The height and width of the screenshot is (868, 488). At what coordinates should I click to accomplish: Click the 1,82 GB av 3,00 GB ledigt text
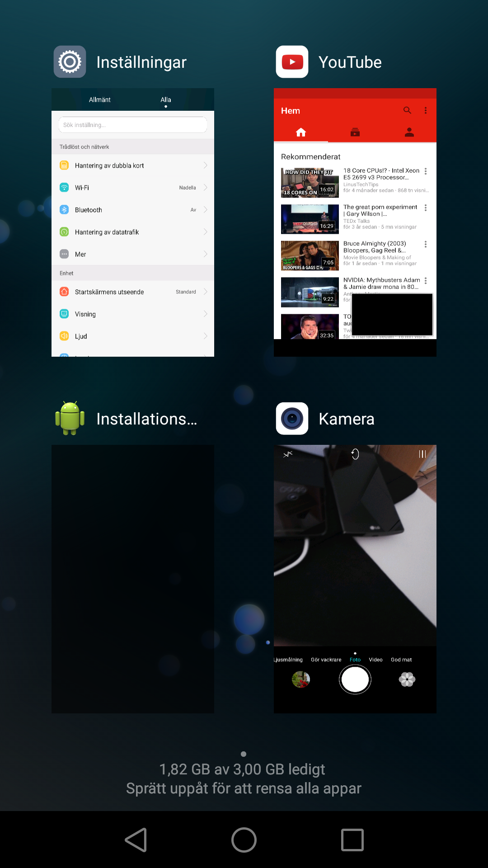tap(242, 769)
